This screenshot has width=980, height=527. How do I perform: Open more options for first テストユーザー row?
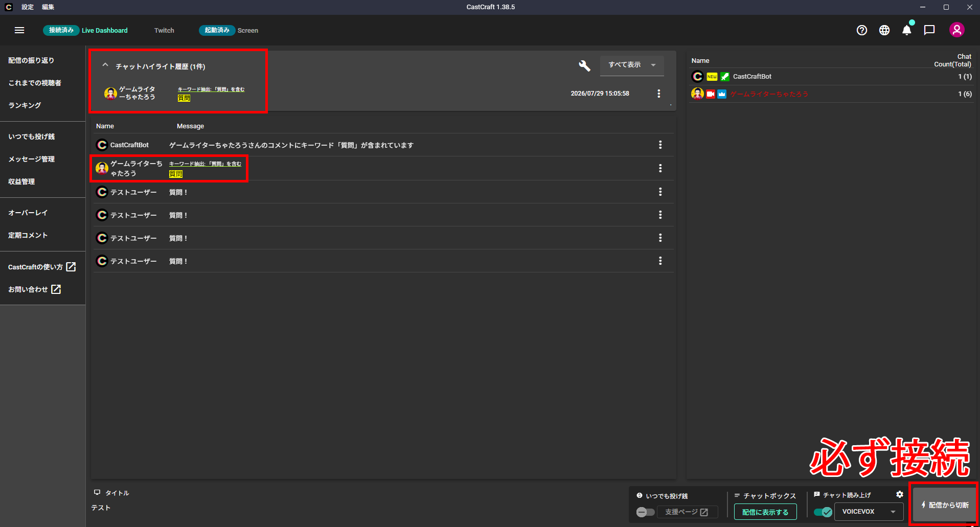click(660, 192)
